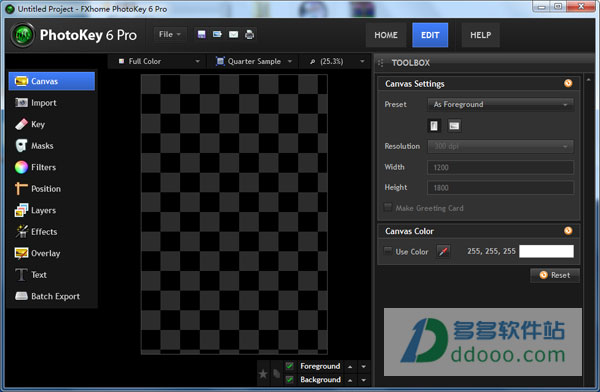Open the Layers panel
This screenshot has height=392, width=600.
click(x=52, y=210)
